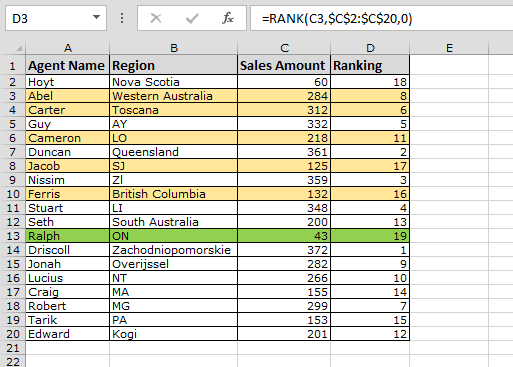Select column B header

click(x=174, y=48)
